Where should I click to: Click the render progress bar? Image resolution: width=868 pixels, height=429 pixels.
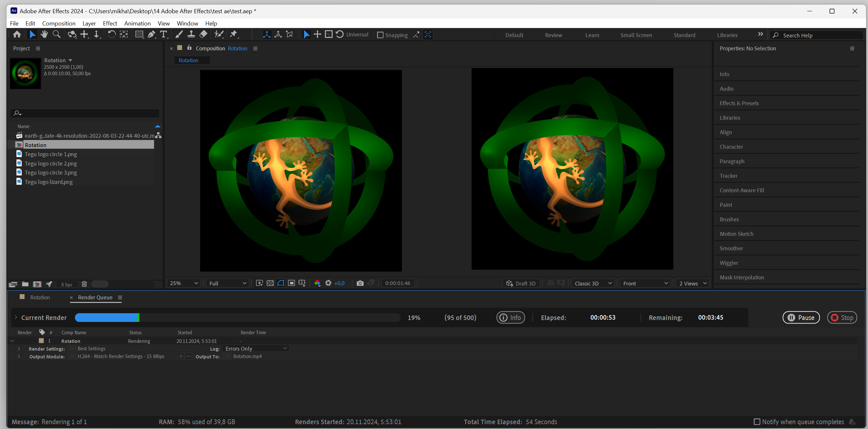tap(237, 317)
